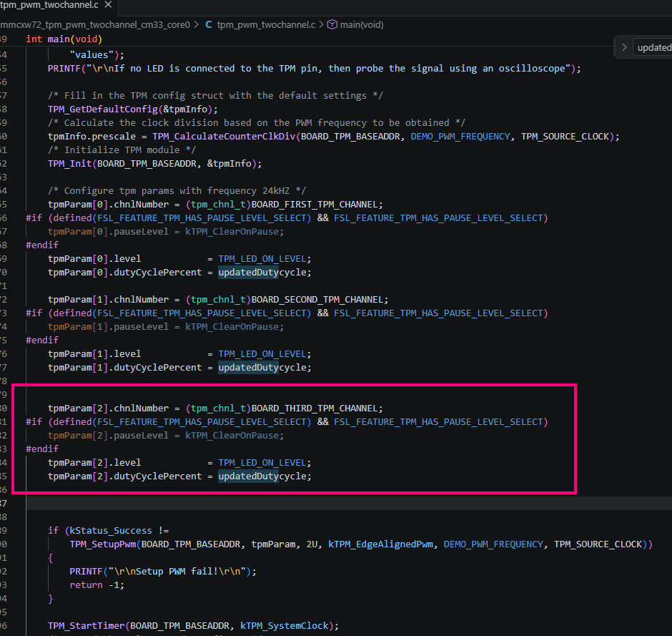The width and height of the screenshot is (672, 636).
Task: Click the C file icon in breadcrumbs
Action: point(208,25)
